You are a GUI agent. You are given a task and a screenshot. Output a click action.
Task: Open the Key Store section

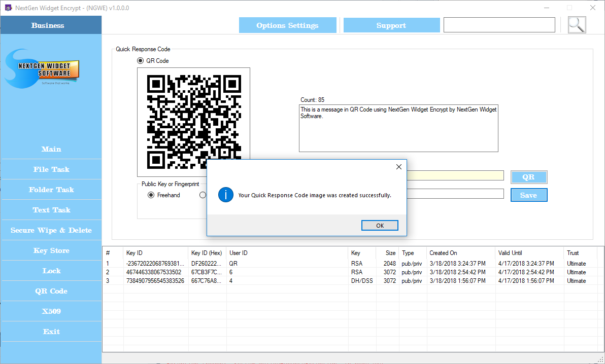pyautogui.click(x=51, y=250)
